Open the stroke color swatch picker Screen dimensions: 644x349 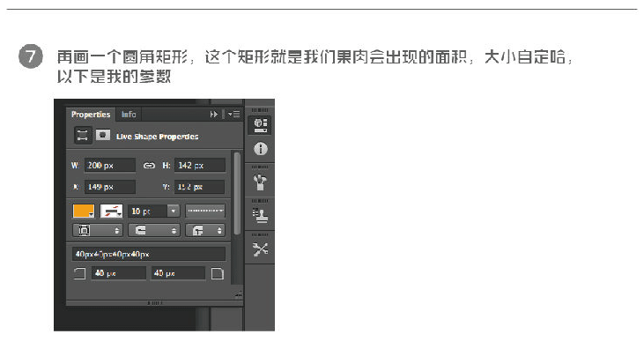(x=111, y=212)
